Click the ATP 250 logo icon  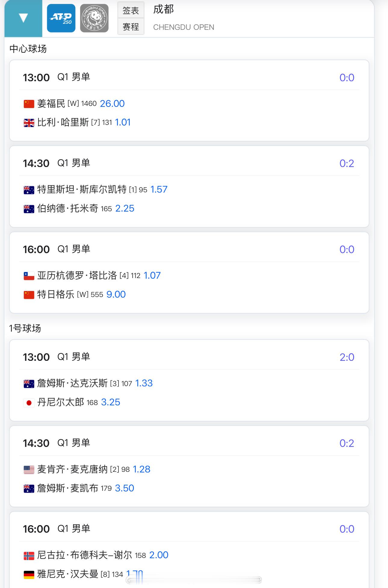click(x=61, y=18)
